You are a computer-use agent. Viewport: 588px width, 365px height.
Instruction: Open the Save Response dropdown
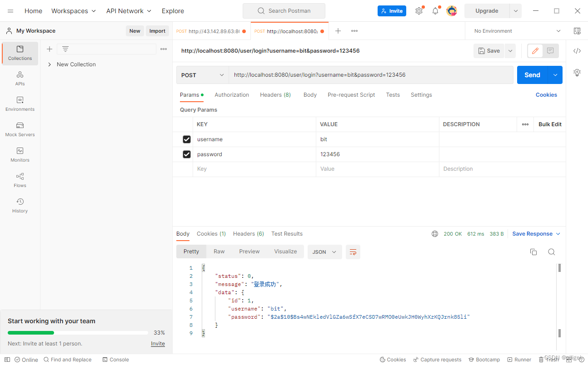tap(536, 234)
